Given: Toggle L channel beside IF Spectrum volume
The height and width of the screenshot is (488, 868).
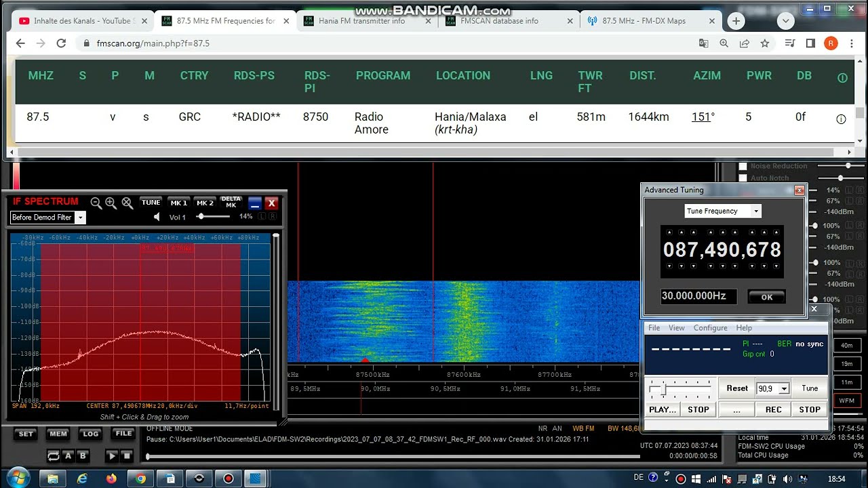Looking at the screenshot, I should [262, 217].
